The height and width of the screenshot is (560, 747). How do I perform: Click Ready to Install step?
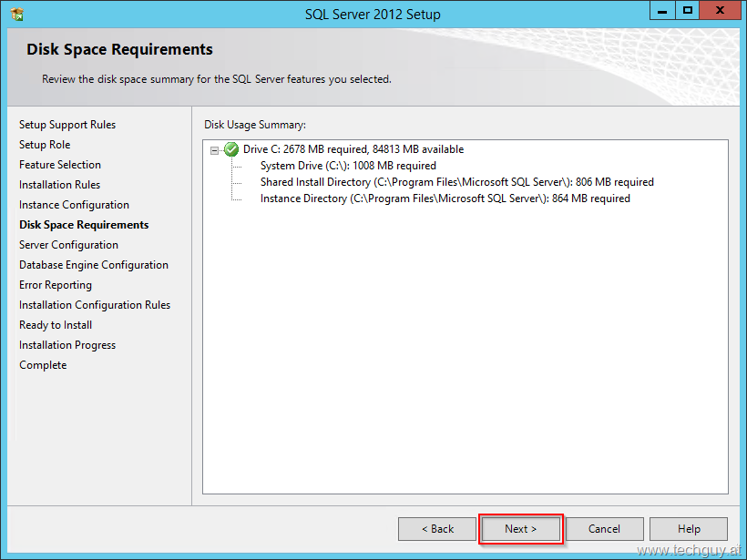tap(56, 325)
